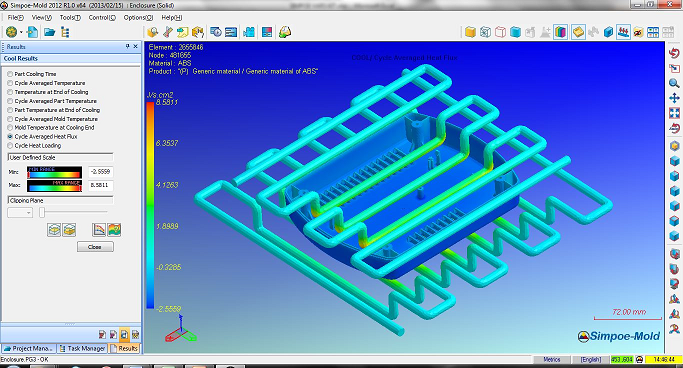Open the Project Manager tab

tap(28, 348)
